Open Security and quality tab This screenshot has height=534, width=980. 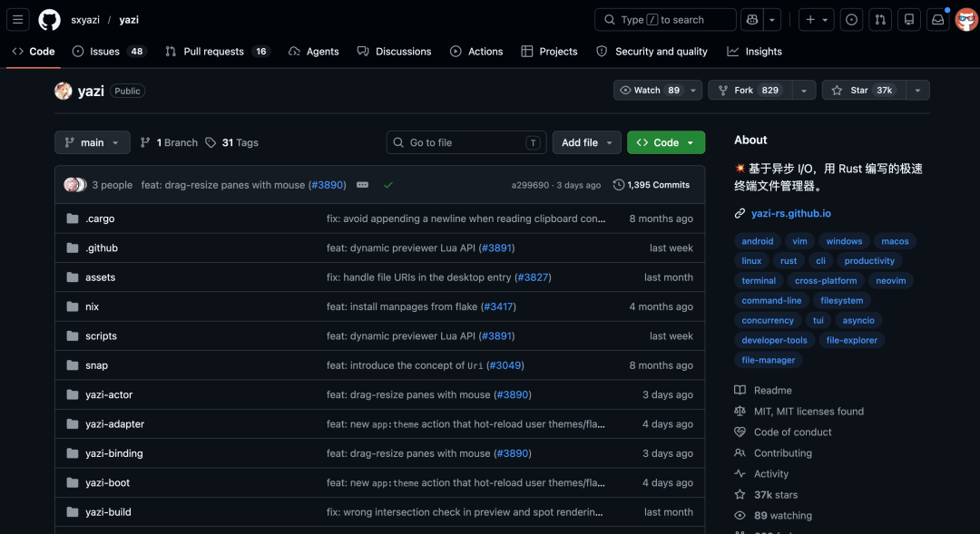click(652, 51)
